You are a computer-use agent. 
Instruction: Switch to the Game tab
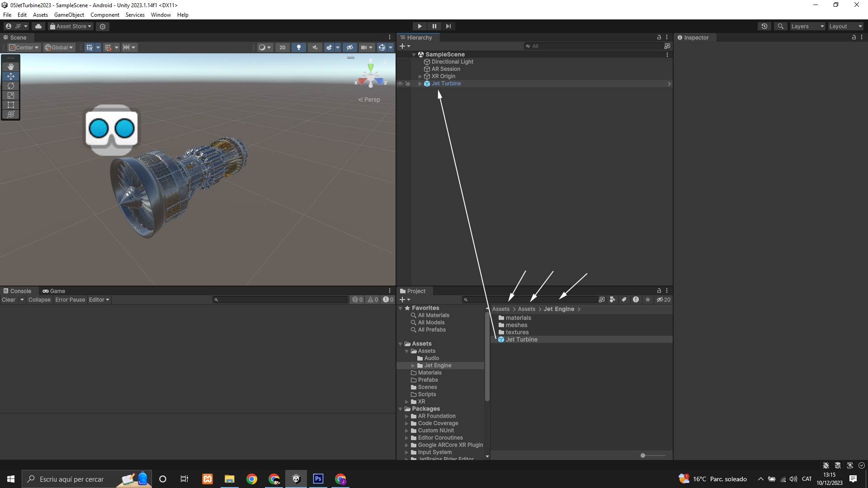coord(54,291)
